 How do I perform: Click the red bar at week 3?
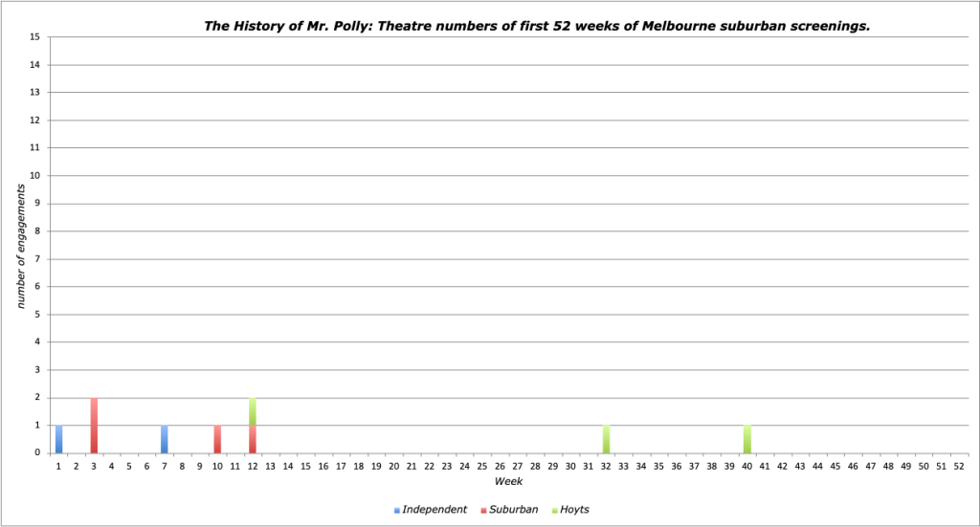pyautogui.click(x=94, y=426)
